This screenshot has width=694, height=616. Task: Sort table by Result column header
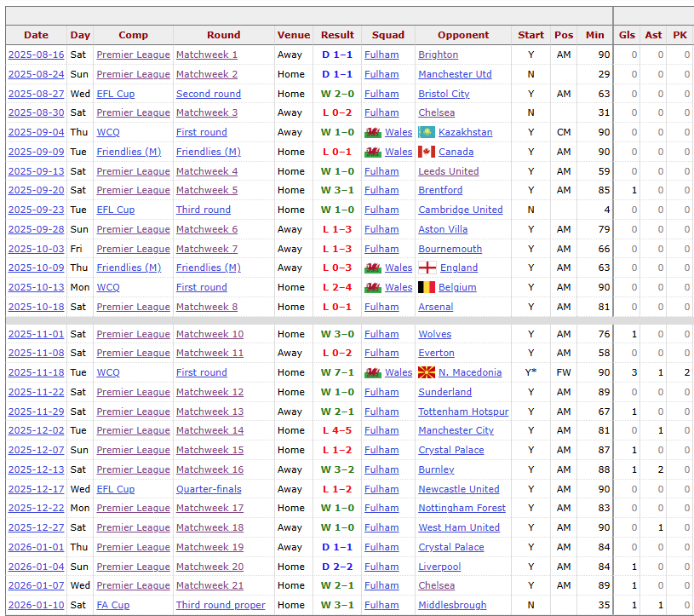pyautogui.click(x=337, y=35)
